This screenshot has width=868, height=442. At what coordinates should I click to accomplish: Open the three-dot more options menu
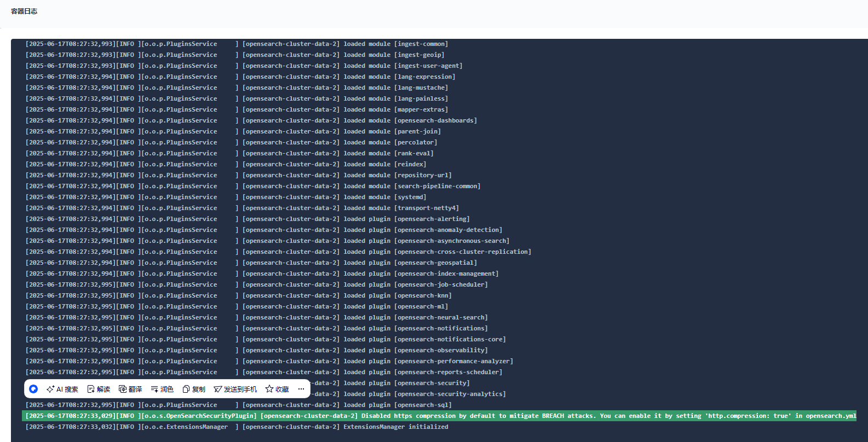pos(301,389)
